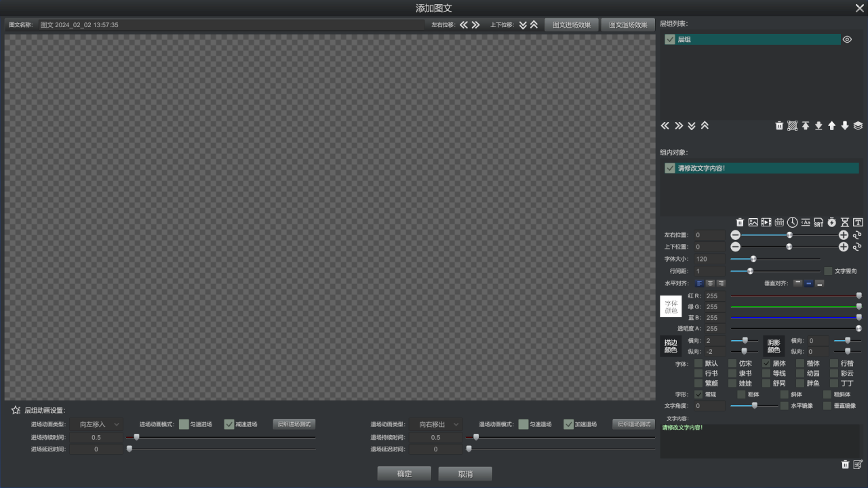Click the 层组退场测试 button

click(x=633, y=424)
